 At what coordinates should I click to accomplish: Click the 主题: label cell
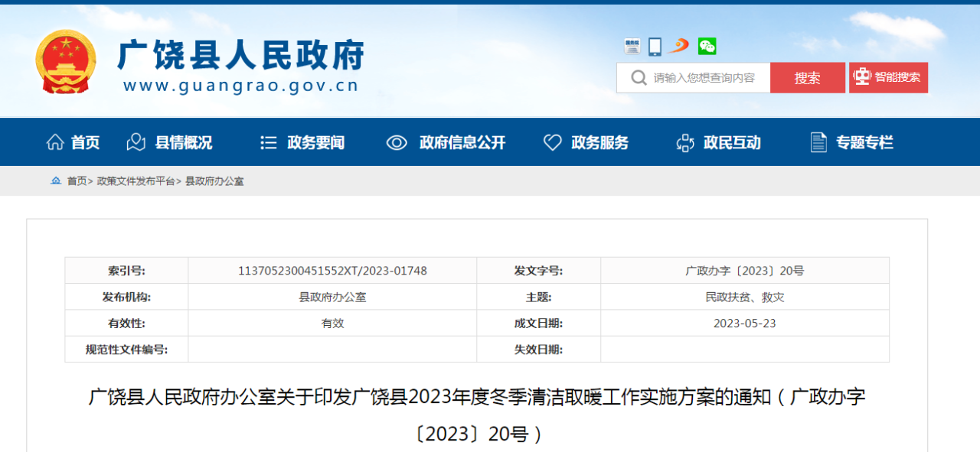coord(538,297)
